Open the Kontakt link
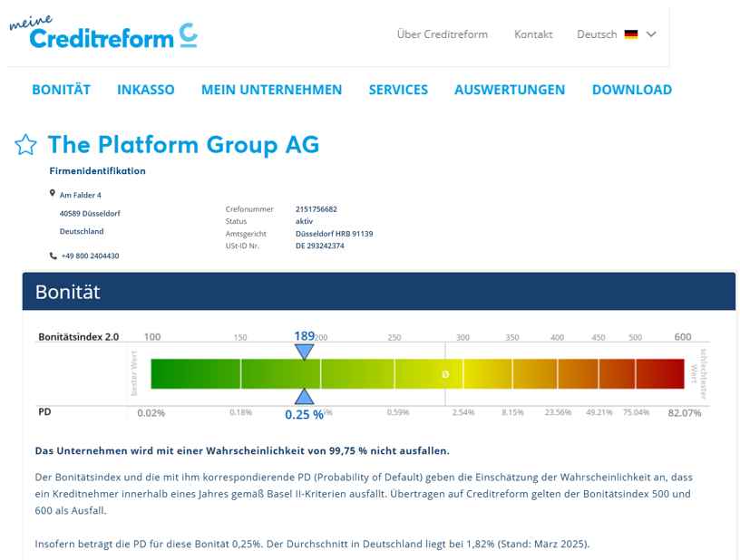 coord(533,34)
